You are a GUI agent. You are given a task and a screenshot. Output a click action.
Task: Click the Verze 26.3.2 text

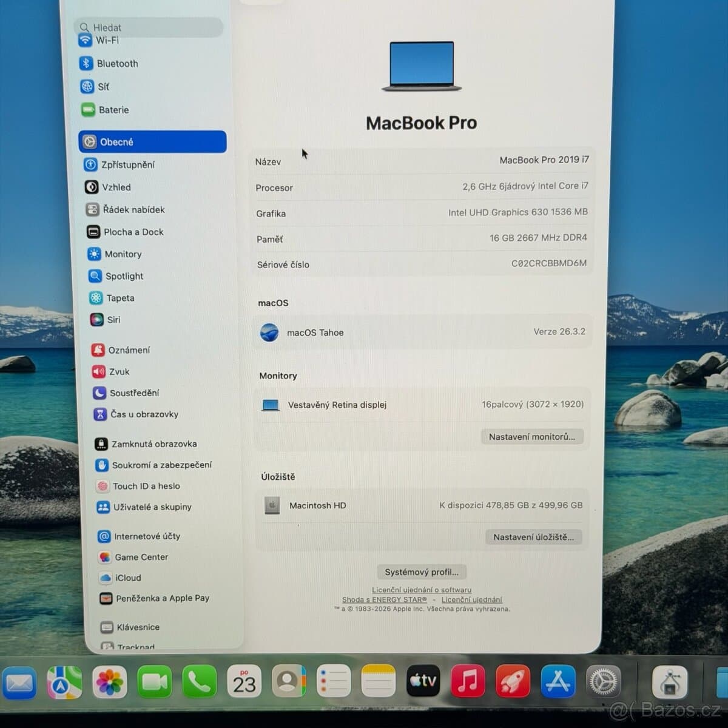[559, 332]
